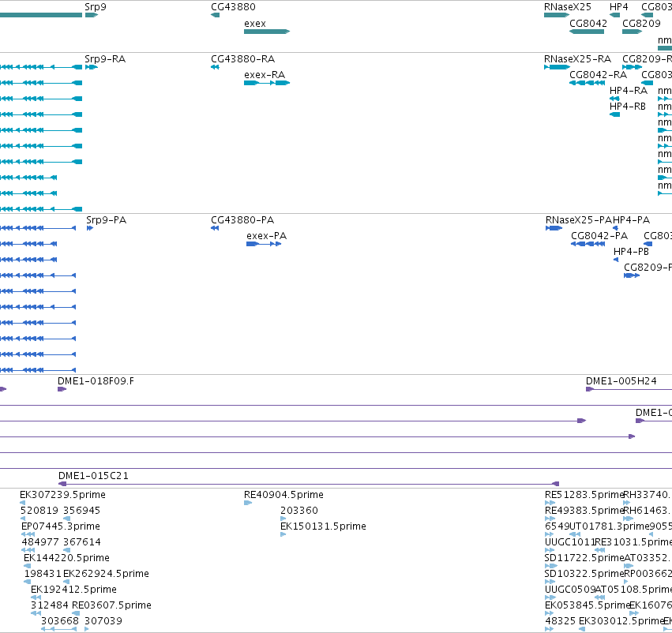Click the DME1-005H24 BAC label
Image resolution: width=672 pixels, height=633 pixels.
pyautogui.click(x=621, y=380)
